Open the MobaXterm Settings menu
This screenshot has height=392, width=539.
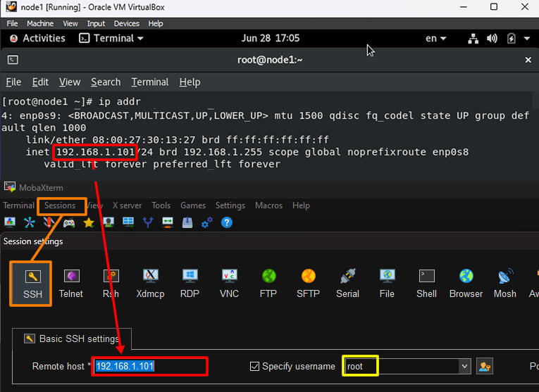(x=230, y=206)
